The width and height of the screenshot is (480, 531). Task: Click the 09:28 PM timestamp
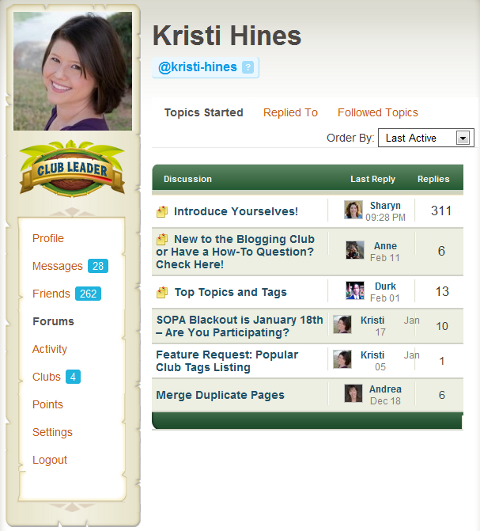(x=385, y=217)
